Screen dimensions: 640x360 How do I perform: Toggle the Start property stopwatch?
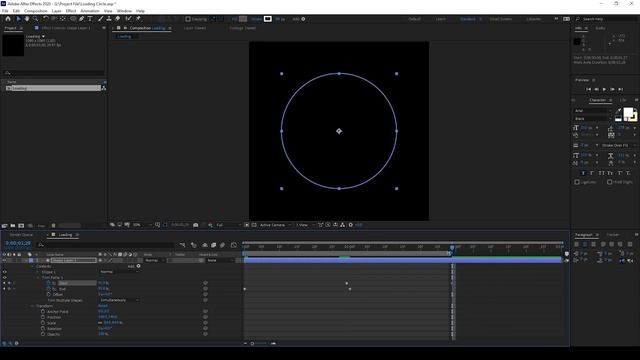click(49, 283)
